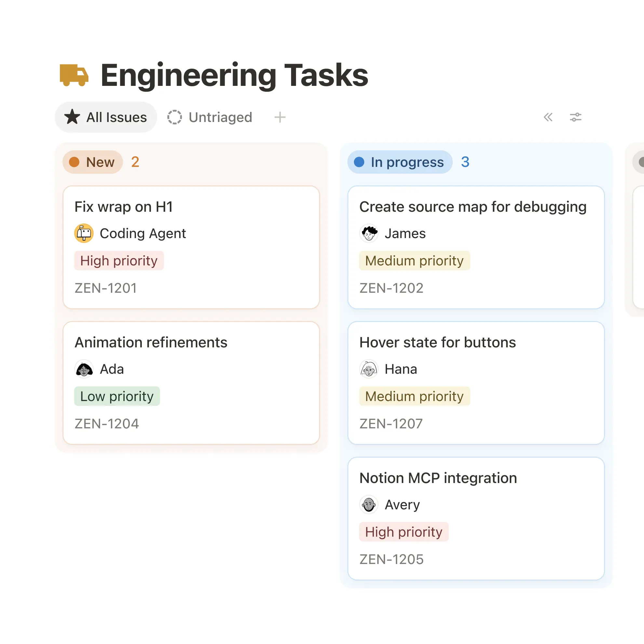The height and width of the screenshot is (644, 644).
Task: Click the New column count 2
Action: coord(135,162)
